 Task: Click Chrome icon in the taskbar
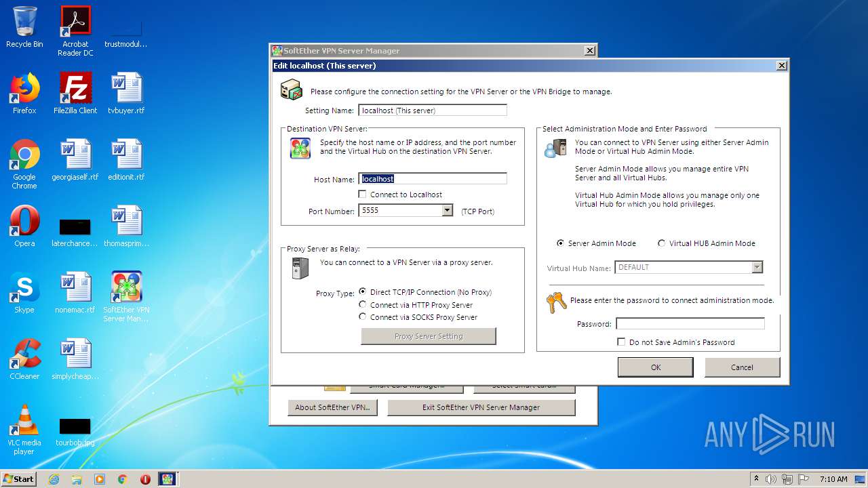coord(123,479)
